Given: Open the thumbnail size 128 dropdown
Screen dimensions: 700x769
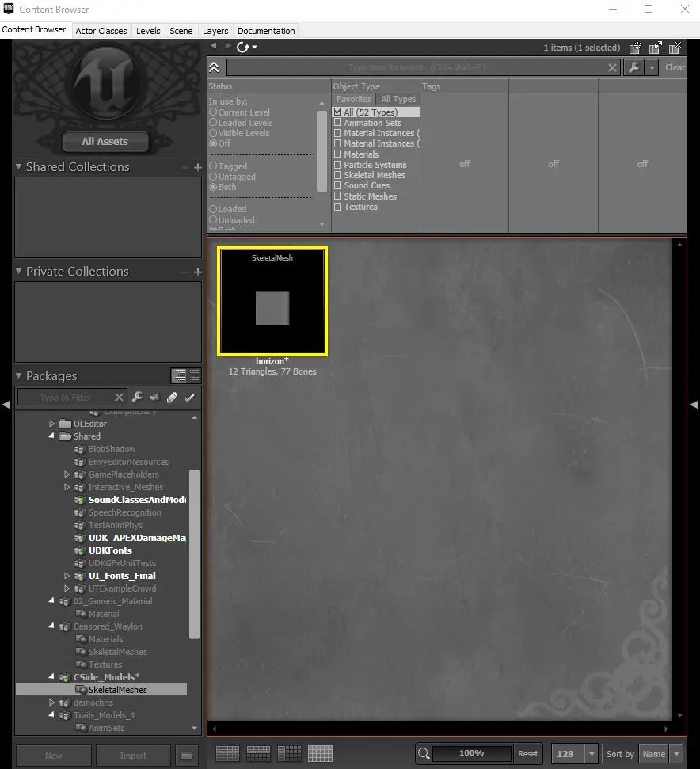Looking at the screenshot, I should click(x=592, y=754).
